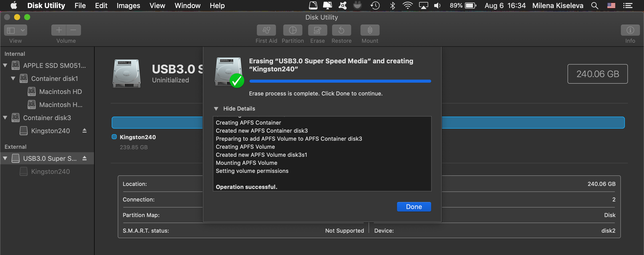Select Kingston240 volume under Container disk3
The width and height of the screenshot is (644, 255).
[45, 131]
